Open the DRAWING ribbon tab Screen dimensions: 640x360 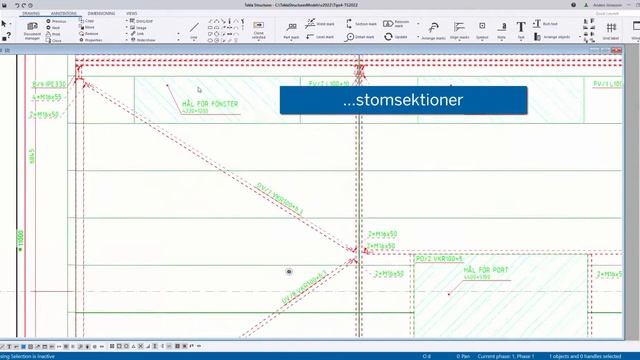click(x=31, y=13)
